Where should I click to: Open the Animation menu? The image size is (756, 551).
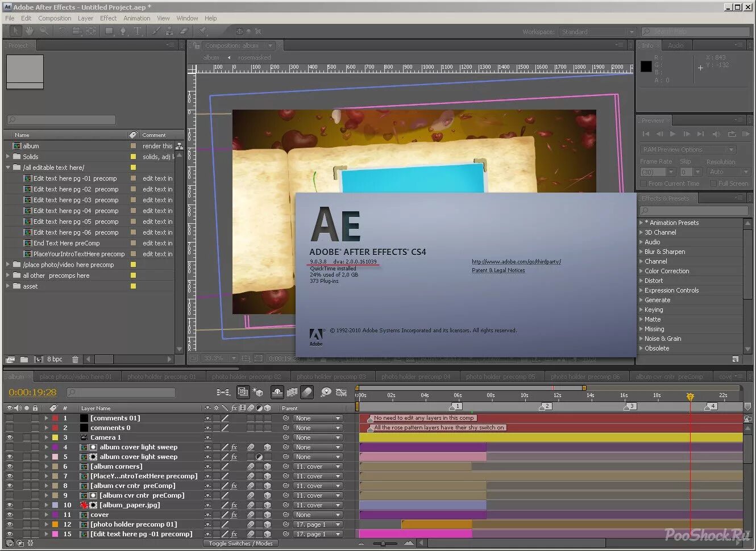coord(136,18)
